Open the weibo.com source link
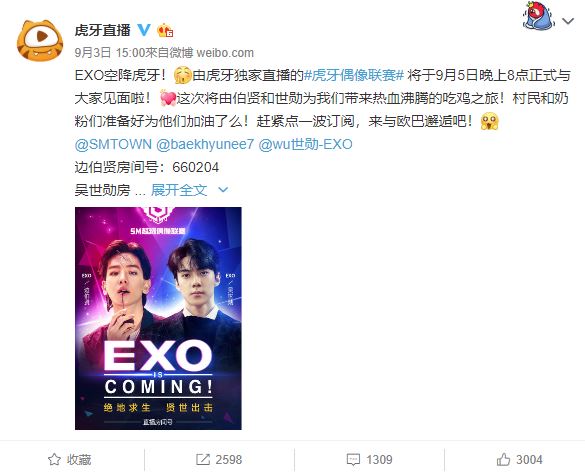Viewport: 585px width, 475px height. [x=225, y=53]
